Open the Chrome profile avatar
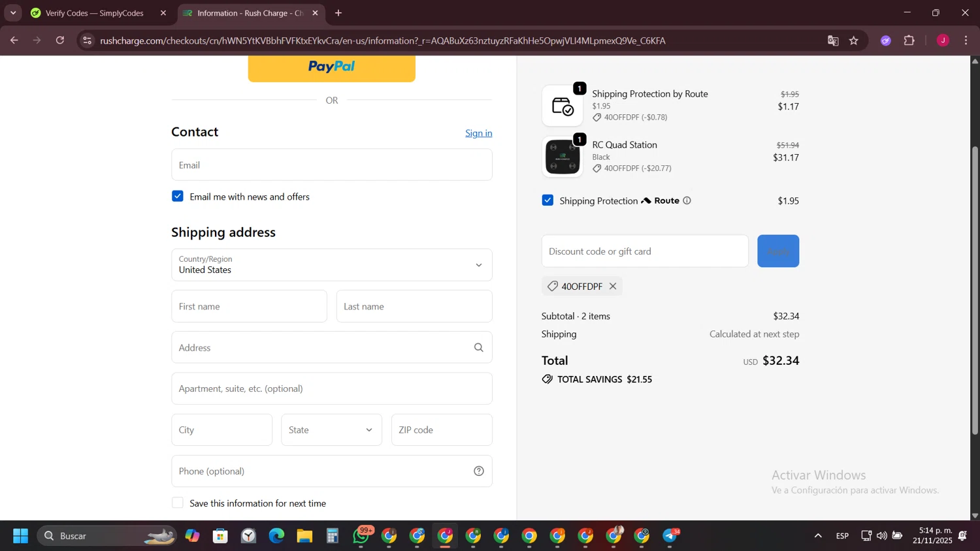Screen dimensions: 980x551 tap(943, 40)
